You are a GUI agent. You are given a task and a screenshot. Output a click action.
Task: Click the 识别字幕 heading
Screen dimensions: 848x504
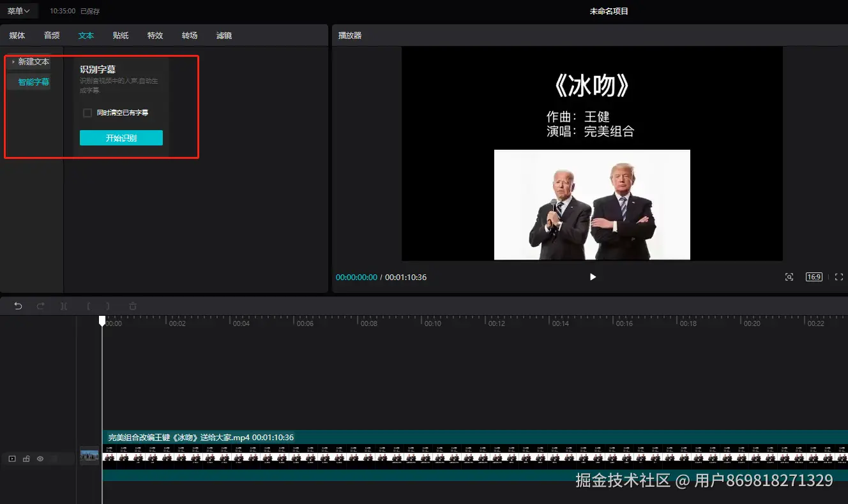click(x=98, y=69)
